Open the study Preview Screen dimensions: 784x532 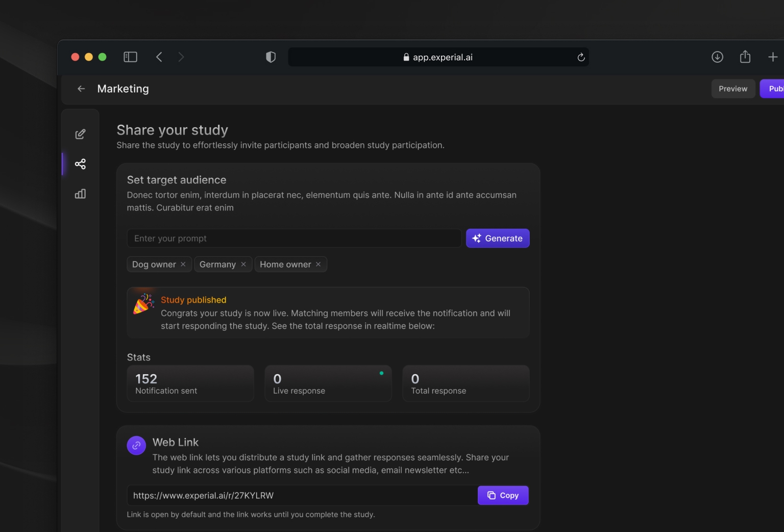733,88
